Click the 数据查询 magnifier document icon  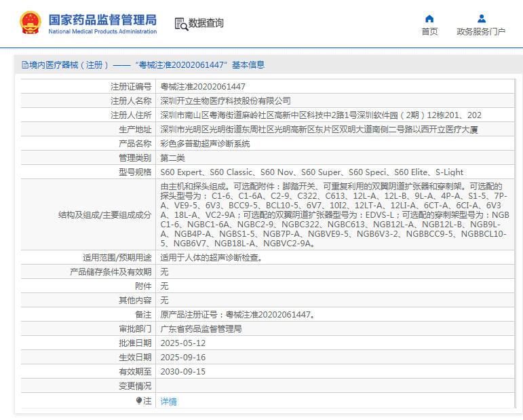(x=181, y=24)
